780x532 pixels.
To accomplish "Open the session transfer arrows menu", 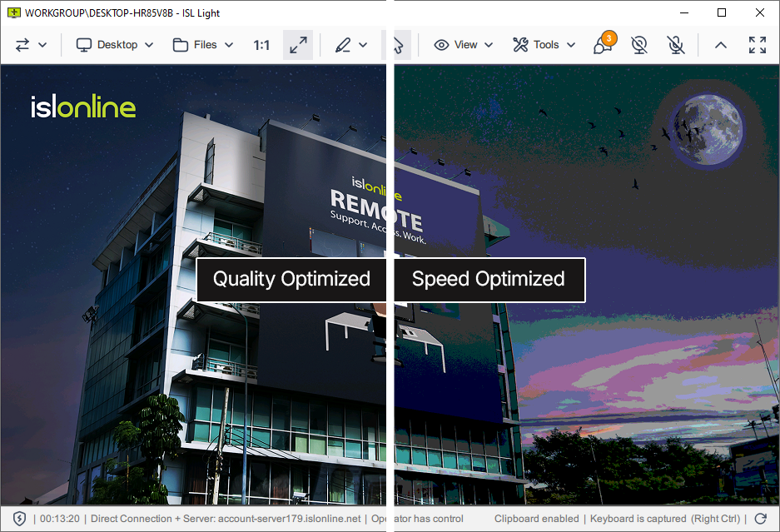I will pyautogui.click(x=31, y=45).
